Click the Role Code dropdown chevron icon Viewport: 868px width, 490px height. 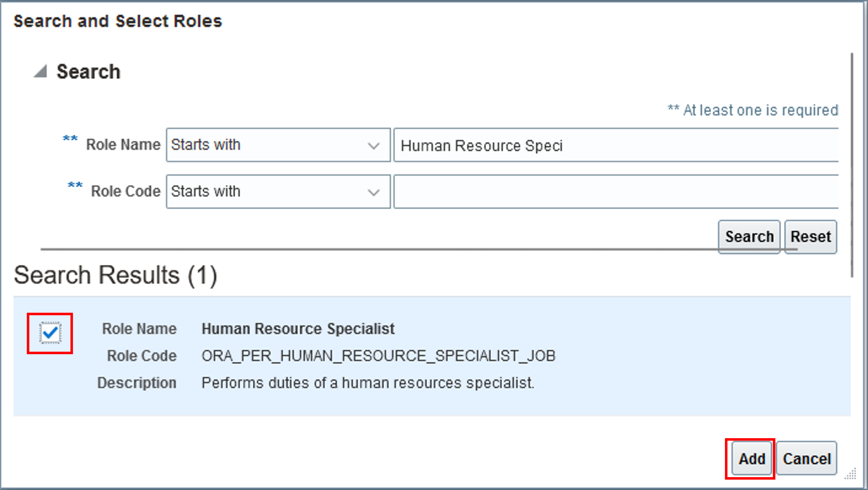point(373,192)
